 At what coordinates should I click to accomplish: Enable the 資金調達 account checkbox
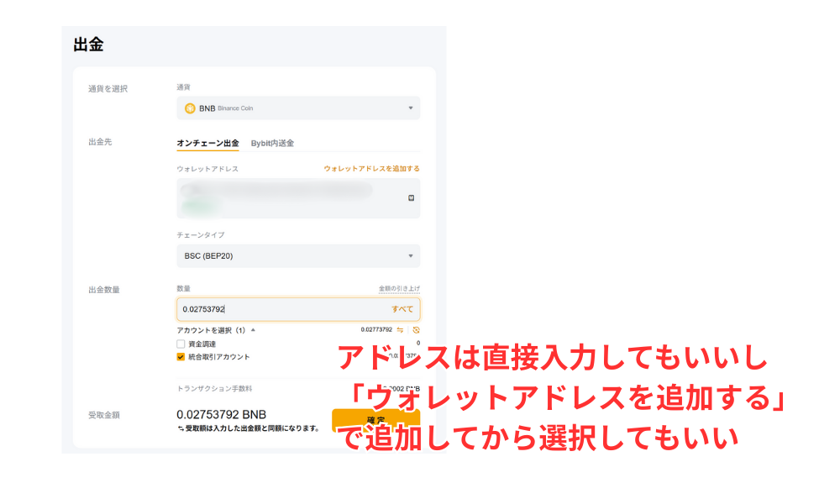pos(181,344)
